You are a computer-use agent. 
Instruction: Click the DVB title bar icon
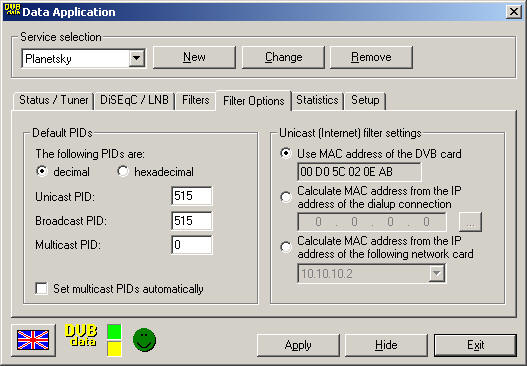coord(12,10)
